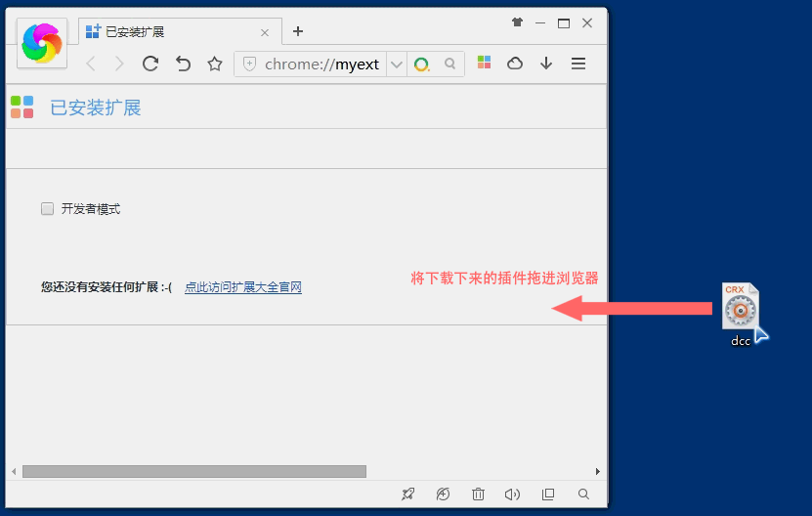Open cloud sync icon in toolbar

(515, 64)
